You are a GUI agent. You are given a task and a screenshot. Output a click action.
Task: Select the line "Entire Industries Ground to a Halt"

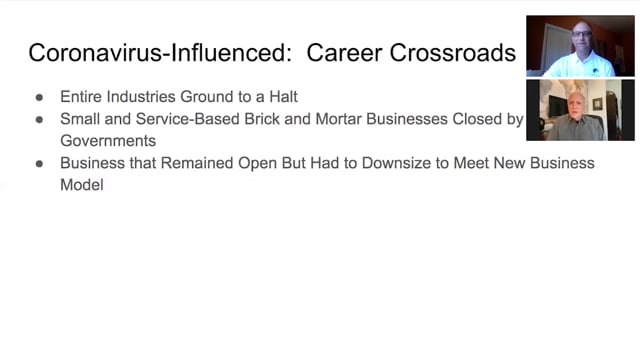pyautogui.click(x=179, y=97)
